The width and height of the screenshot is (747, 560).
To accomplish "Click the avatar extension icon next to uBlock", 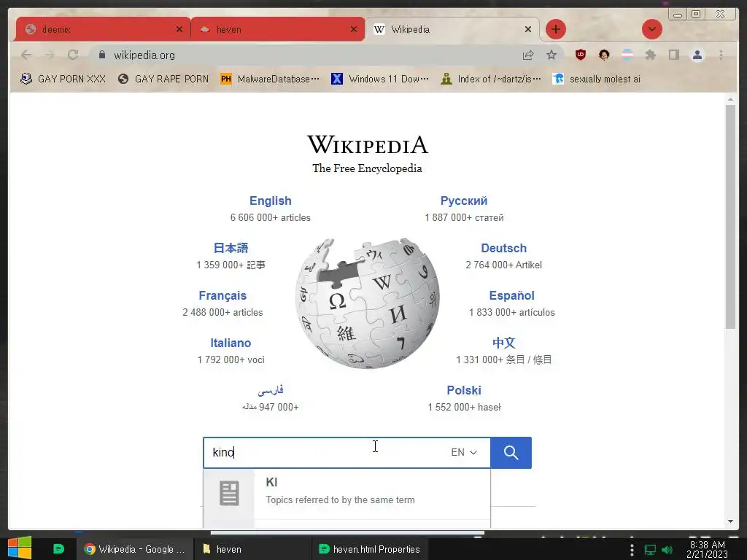I will 604,55.
